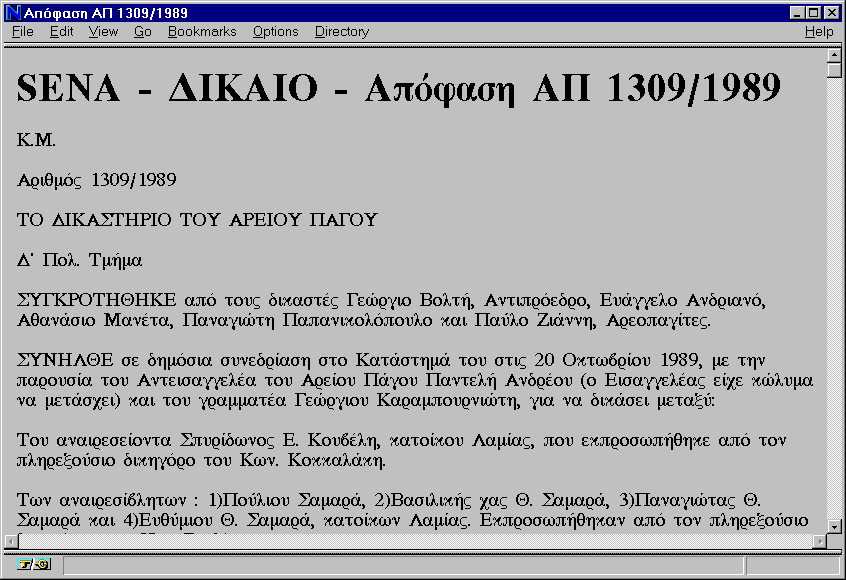
Task: Click the Netscape N icon in title bar
Action: point(12,12)
